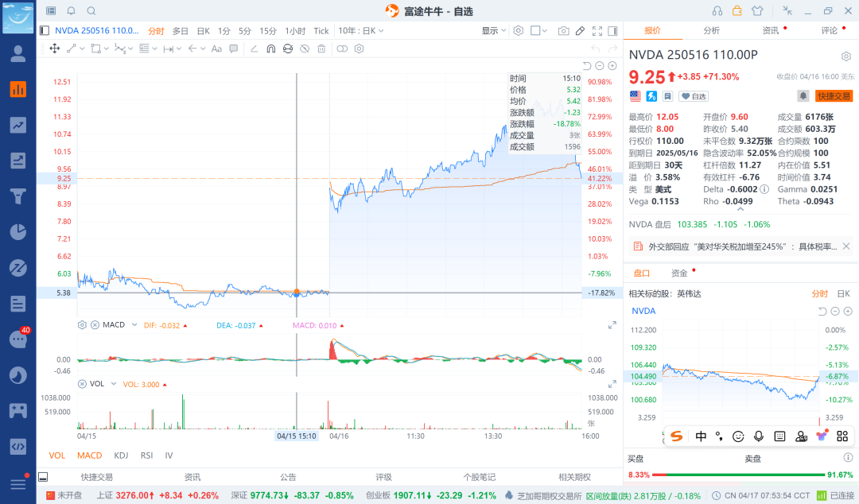Open account profile in left sidebar
The width and height of the screenshot is (859, 504).
pyautogui.click(x=18, y=54)
